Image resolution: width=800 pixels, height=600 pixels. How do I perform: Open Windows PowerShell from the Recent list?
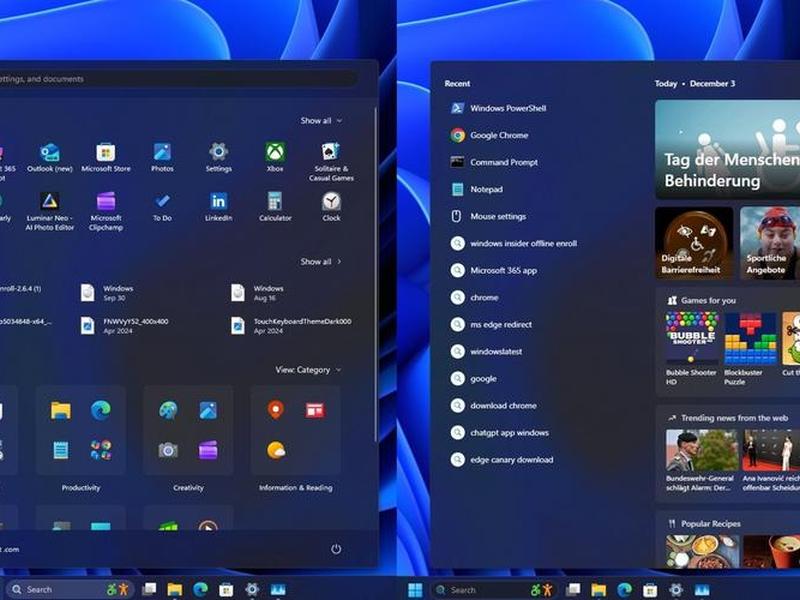click(x=498, y=108)
